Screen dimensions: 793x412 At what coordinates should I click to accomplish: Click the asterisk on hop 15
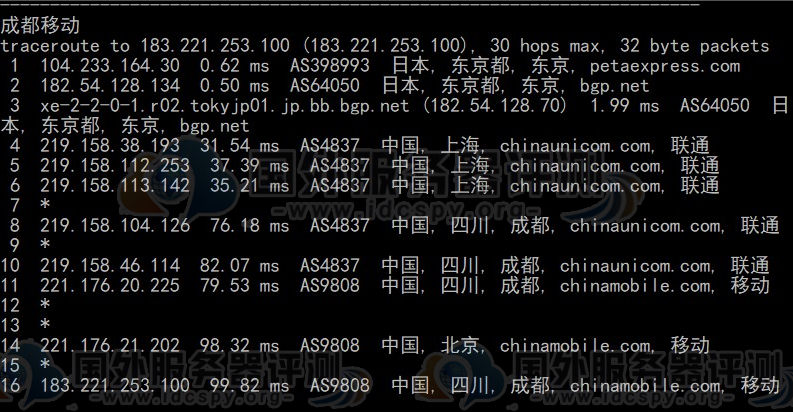point(45,364)
